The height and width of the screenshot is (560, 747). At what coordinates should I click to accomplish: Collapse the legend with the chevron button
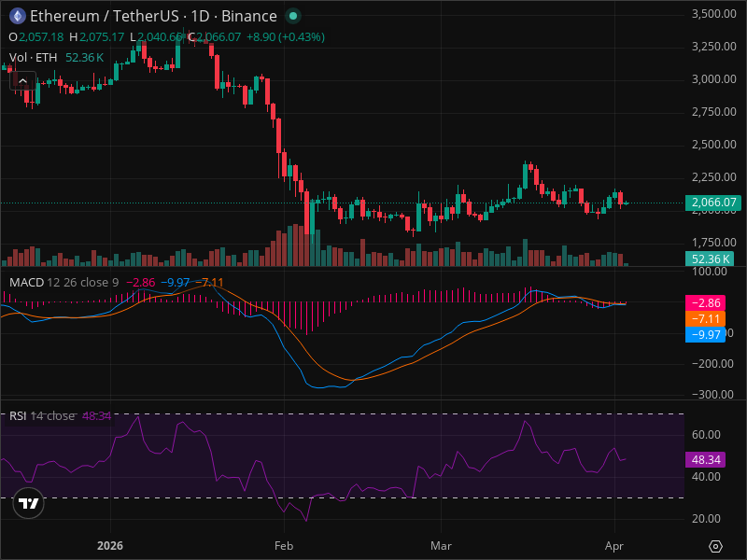tap(22, 81)
